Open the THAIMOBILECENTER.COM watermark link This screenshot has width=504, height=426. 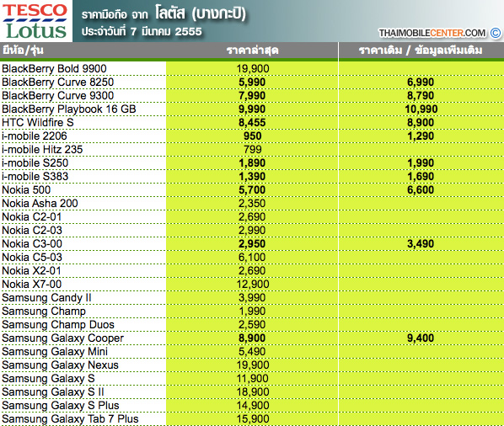pos(432,33)
